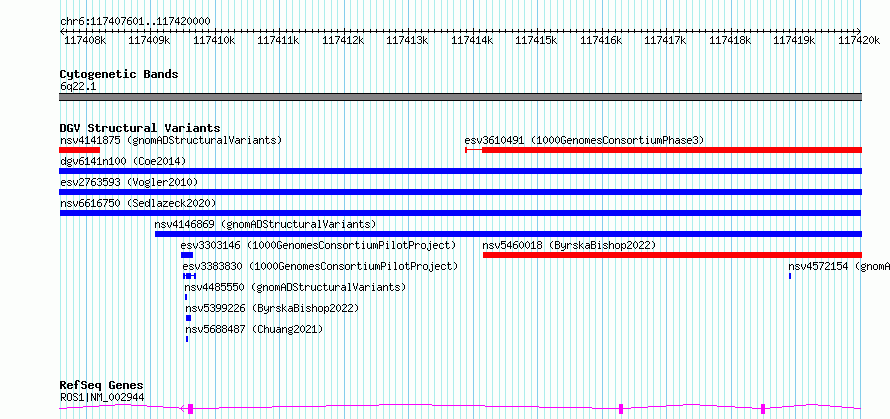Click the 117408k ruler tick label
The width and height of the screenshot is (890, 419).
[x=85, y=40]
